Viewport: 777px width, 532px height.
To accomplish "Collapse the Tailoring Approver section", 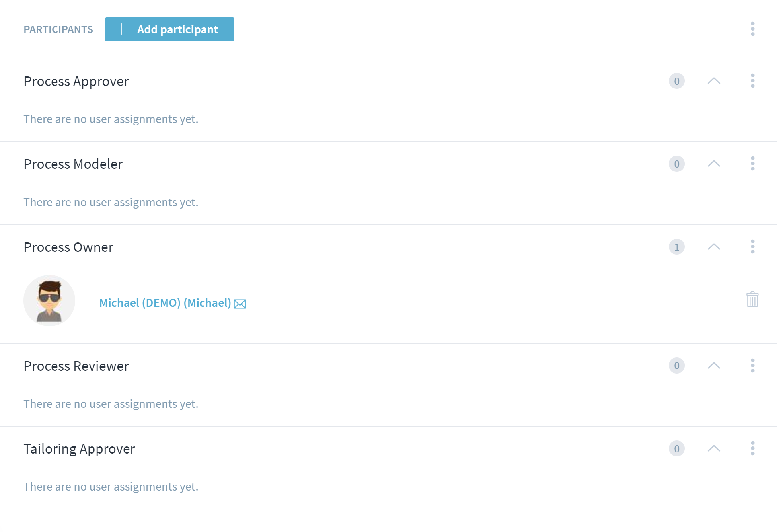I will click(714, 448).
